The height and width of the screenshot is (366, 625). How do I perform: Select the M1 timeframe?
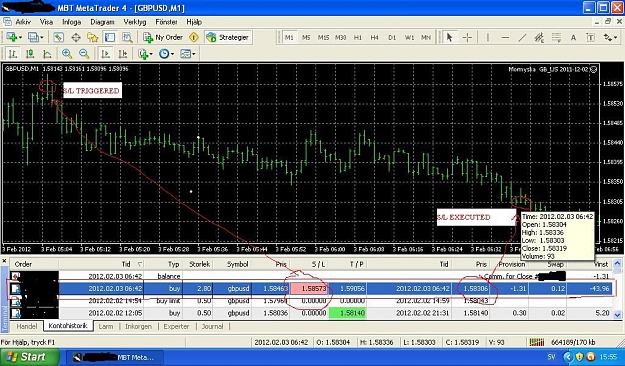click(289, 37)
